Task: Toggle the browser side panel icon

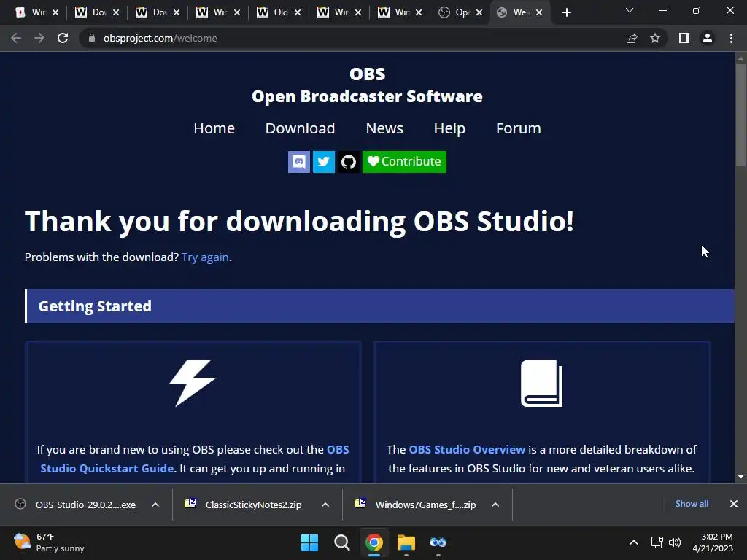Action: point(684,38)
